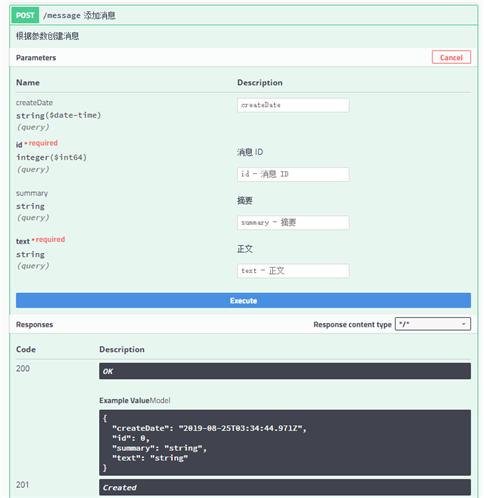Click the createDate parameter name
This screenshot has width=484, height=498.
34,103
